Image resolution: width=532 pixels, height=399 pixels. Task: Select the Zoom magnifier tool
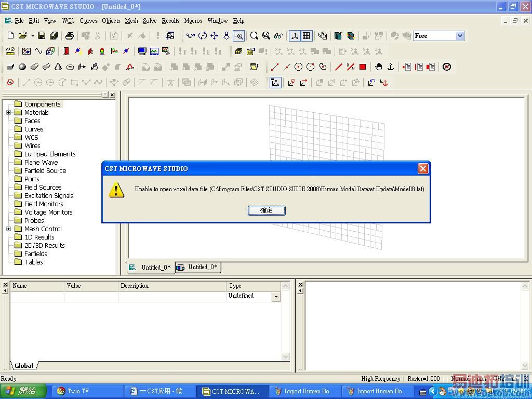click(254, 36)
